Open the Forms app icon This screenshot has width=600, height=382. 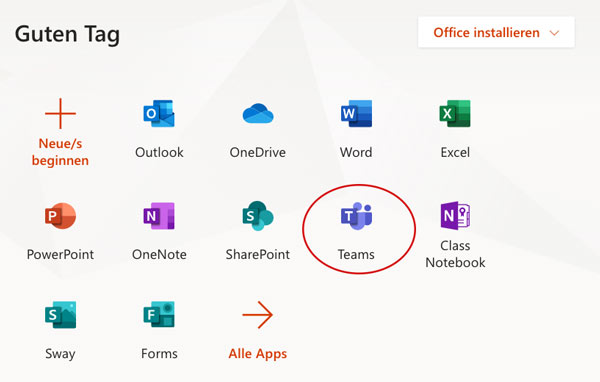tap(159, 315)
